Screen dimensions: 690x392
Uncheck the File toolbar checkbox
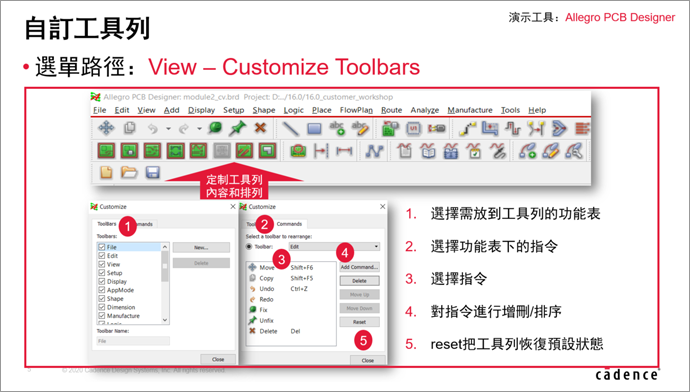pyautogui.click(x=102, y=247)
